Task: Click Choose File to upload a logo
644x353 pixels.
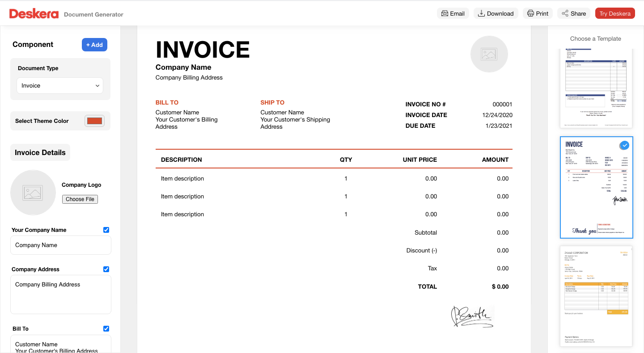Action: (80, 199)
